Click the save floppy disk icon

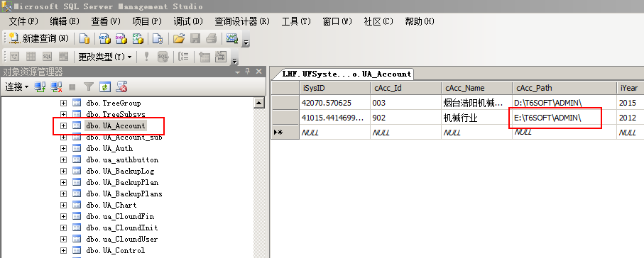195,38
